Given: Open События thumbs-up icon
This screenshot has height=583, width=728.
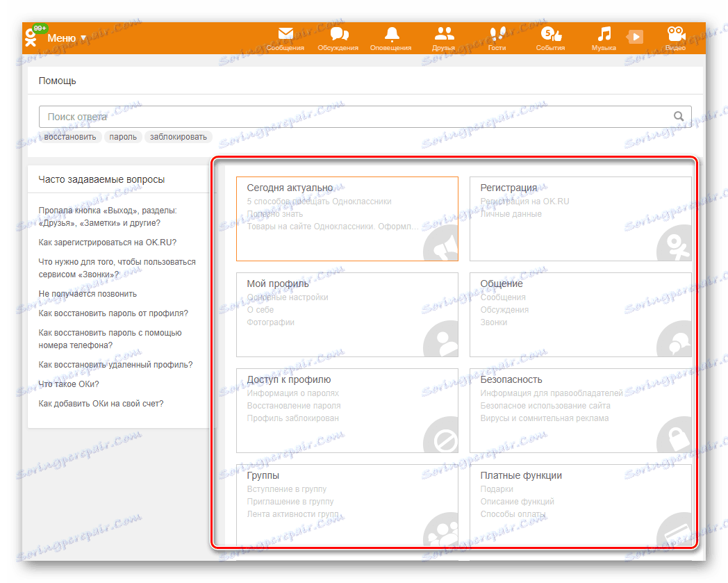Looking at the screenshot, I should (551, 34).
